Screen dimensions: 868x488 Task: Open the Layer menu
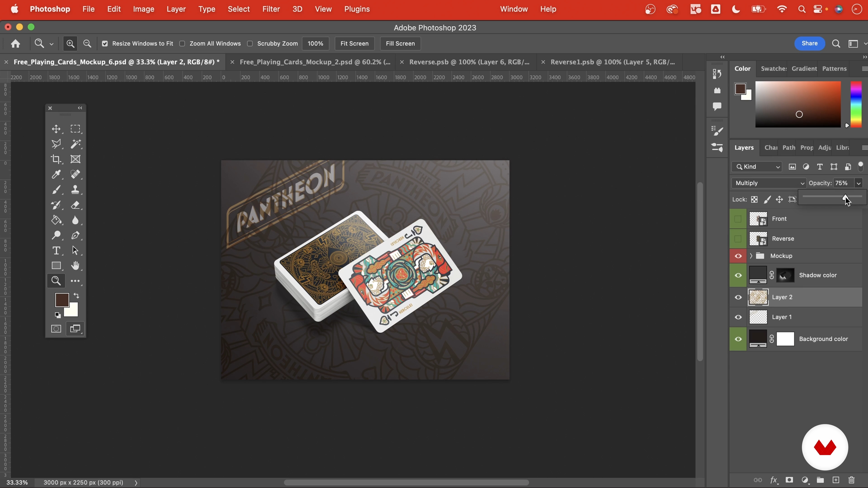(176, 9)
